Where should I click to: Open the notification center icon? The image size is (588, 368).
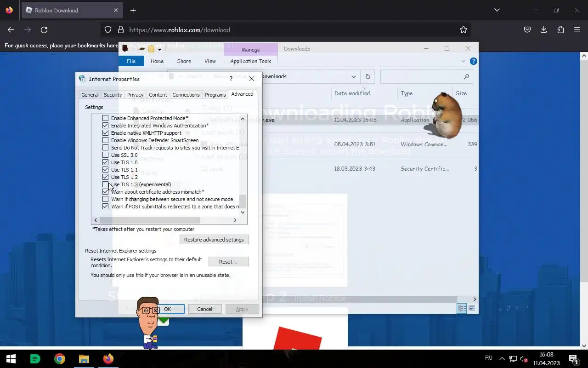pos(574,359)
